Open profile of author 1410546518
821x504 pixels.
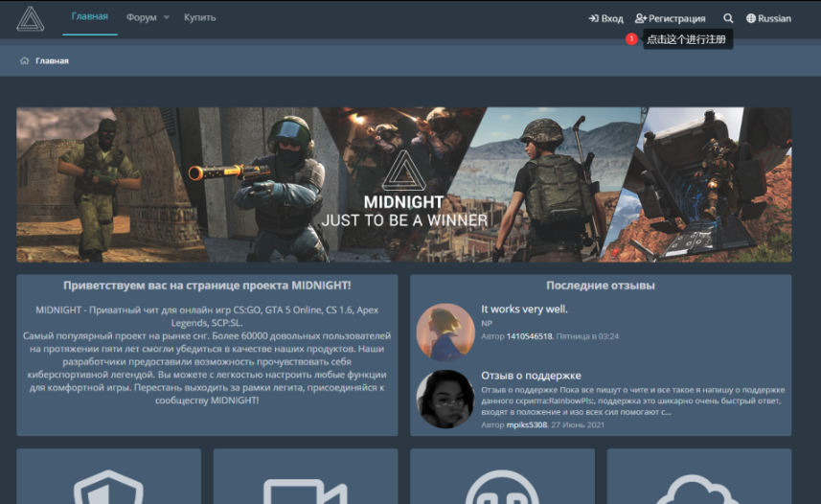pos(529,336)
